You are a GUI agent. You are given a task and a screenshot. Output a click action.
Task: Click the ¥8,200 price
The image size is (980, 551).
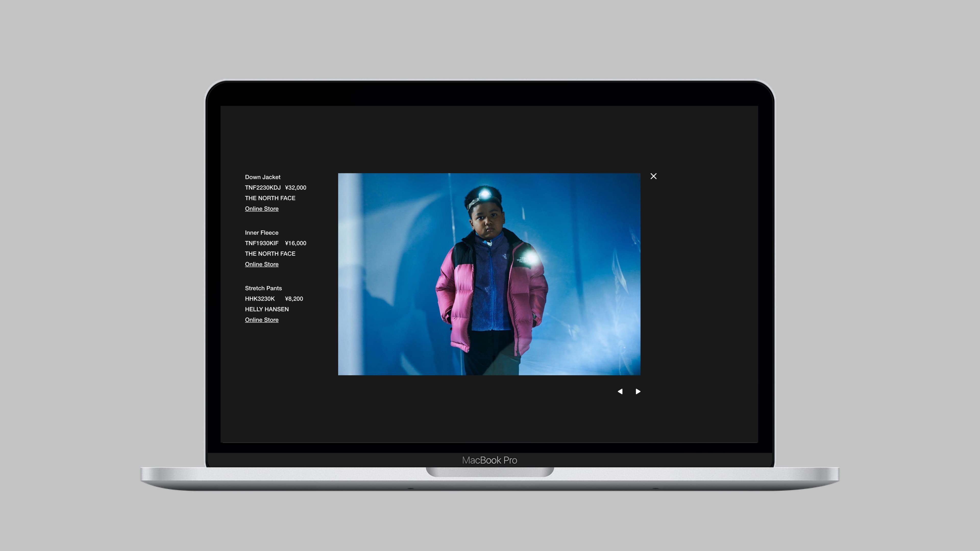click(294, 298)
